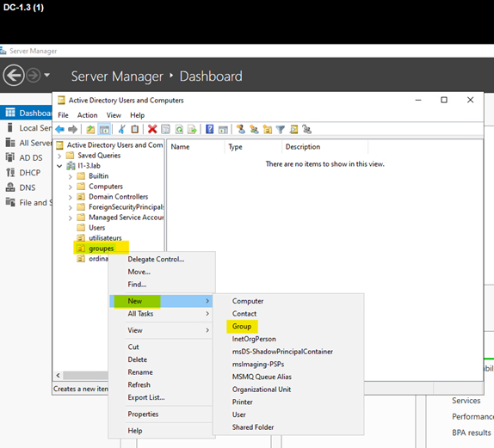
Task: Click the Filter funnel toolbar icon
Action: (x=281, y=129)
